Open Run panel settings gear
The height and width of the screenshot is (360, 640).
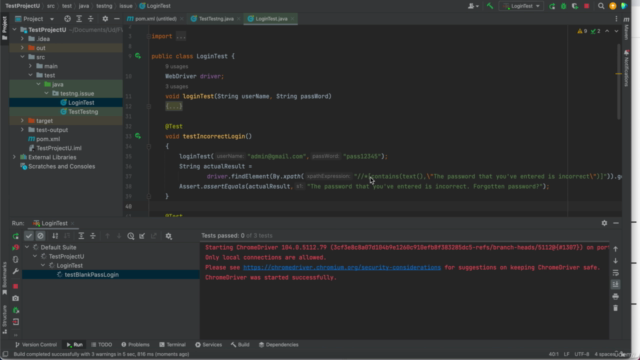click(x=604, y=223)
